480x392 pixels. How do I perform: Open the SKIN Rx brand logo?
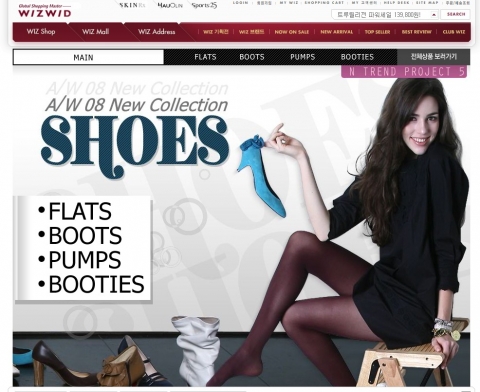(132, 5)
